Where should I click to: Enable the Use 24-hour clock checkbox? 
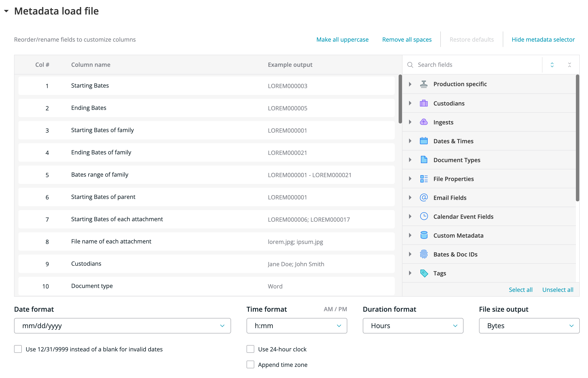250,349
